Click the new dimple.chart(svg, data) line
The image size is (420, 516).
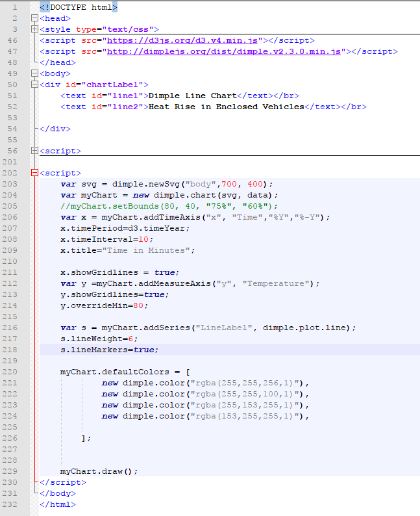(x=169, y=195)
